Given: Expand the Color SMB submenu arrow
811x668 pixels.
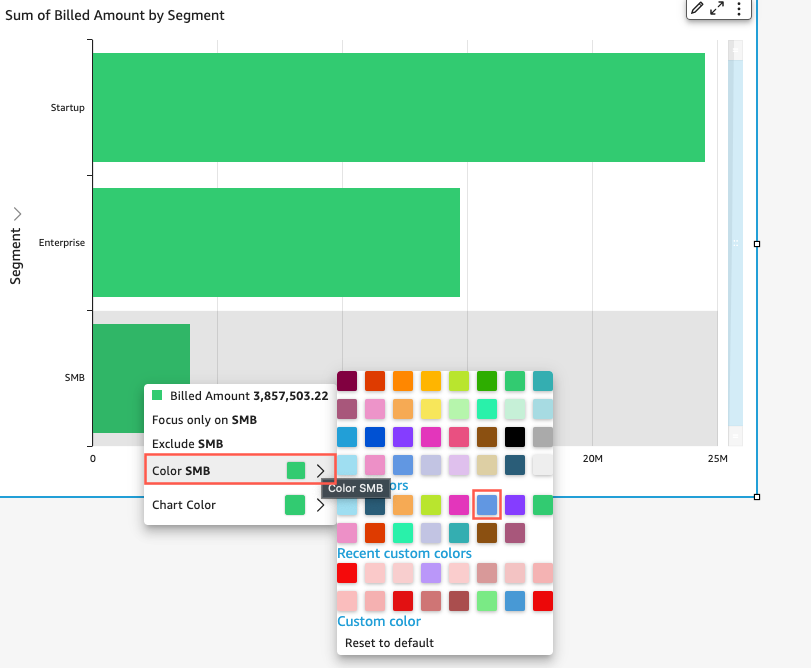Looking at the screenshot, I should (x=320, y=470).
